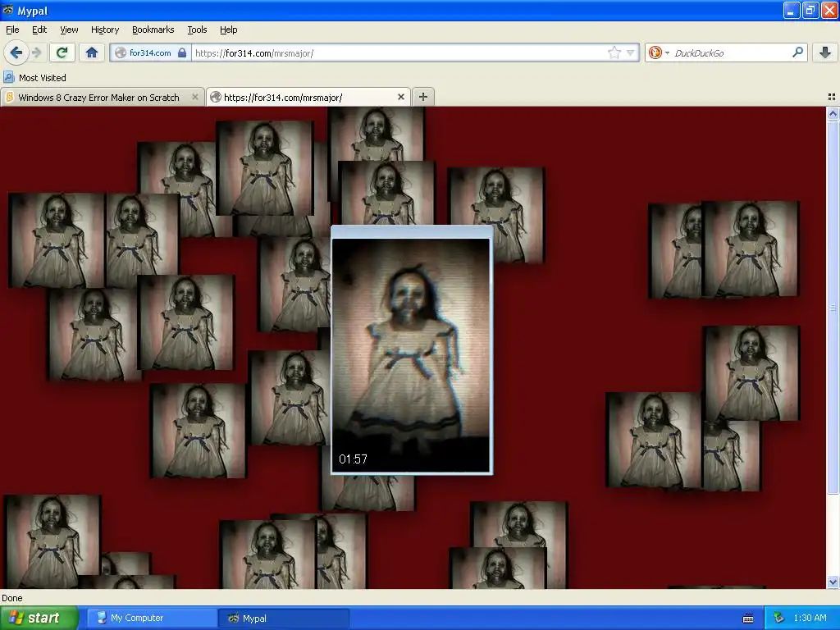Screen dimensions: 840x630
Task: Open the File menu
Action: click(12, 30)
